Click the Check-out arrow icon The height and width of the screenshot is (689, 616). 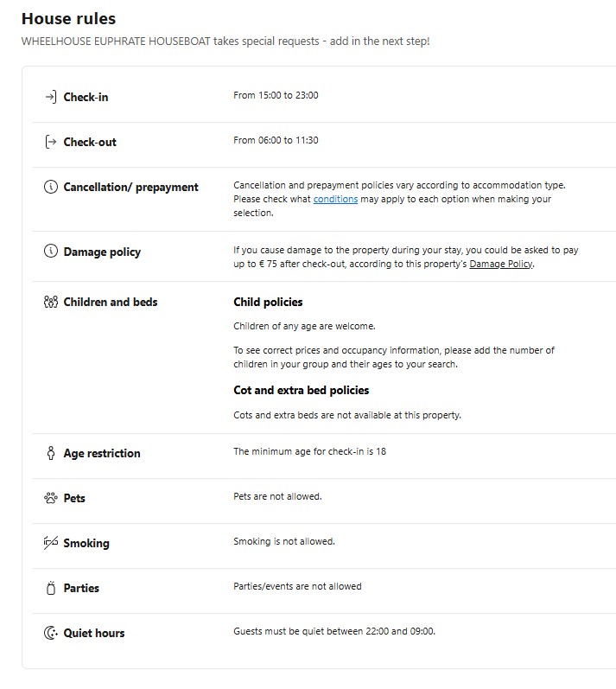(50, 142)
